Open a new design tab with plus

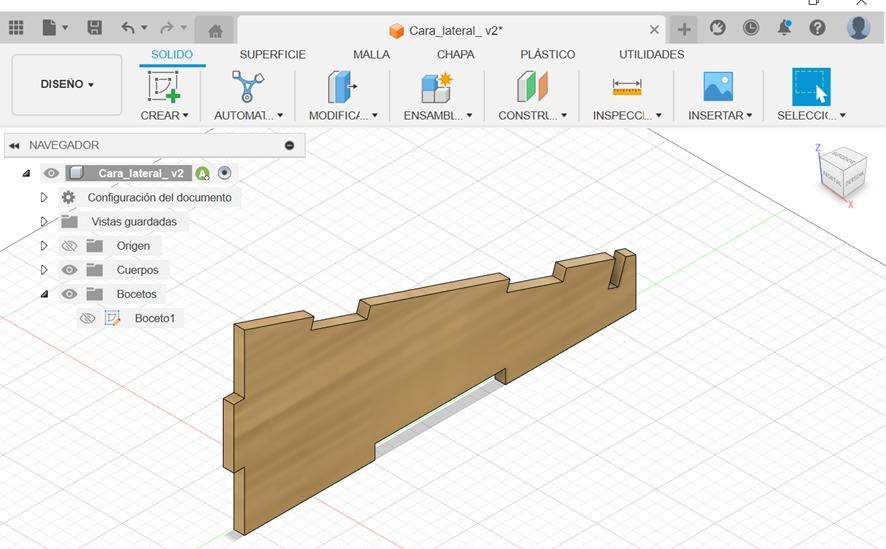[x=684, y=29]
